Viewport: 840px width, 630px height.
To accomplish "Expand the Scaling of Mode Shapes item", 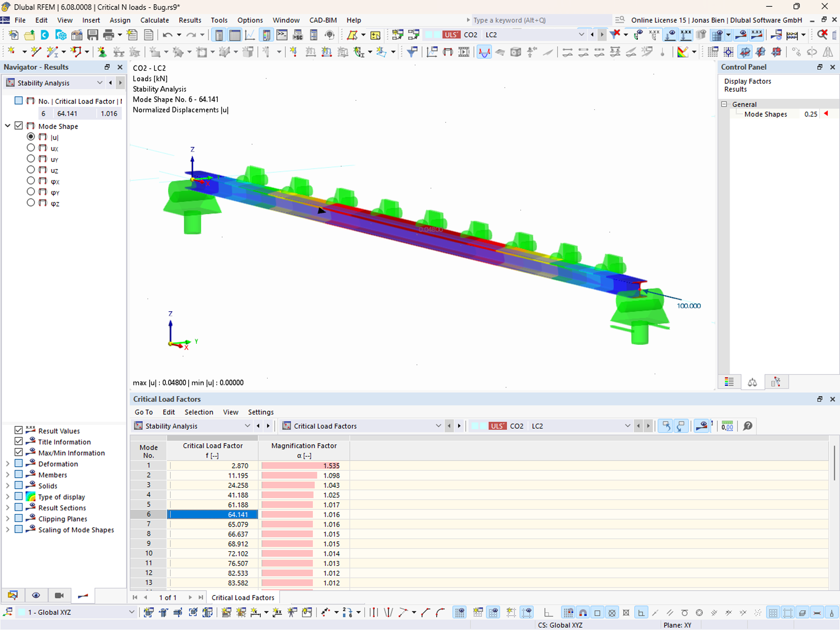I will coord(8,530).
